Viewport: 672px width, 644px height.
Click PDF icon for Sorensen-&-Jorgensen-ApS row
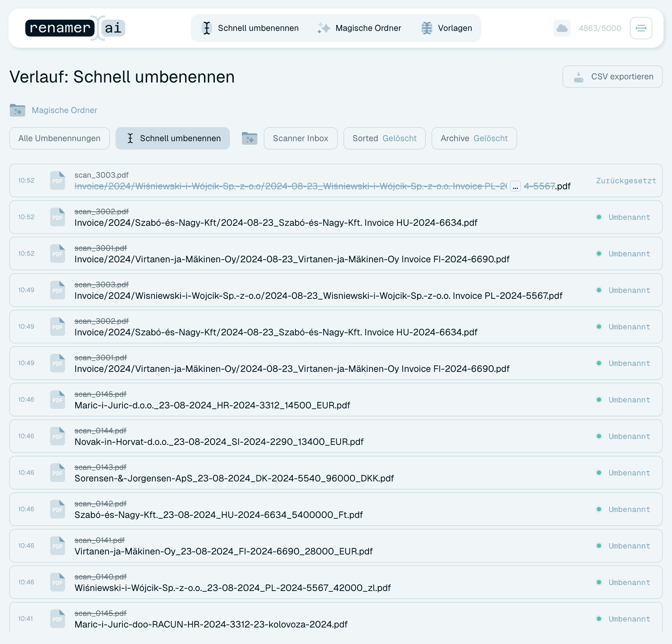click(x=58, y=473)
